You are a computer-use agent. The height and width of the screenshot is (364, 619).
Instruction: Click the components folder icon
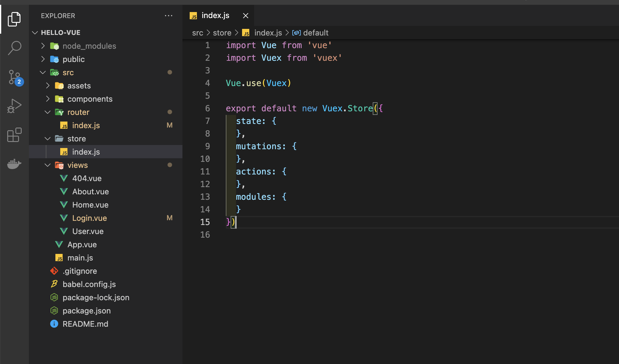coord(59,99)
